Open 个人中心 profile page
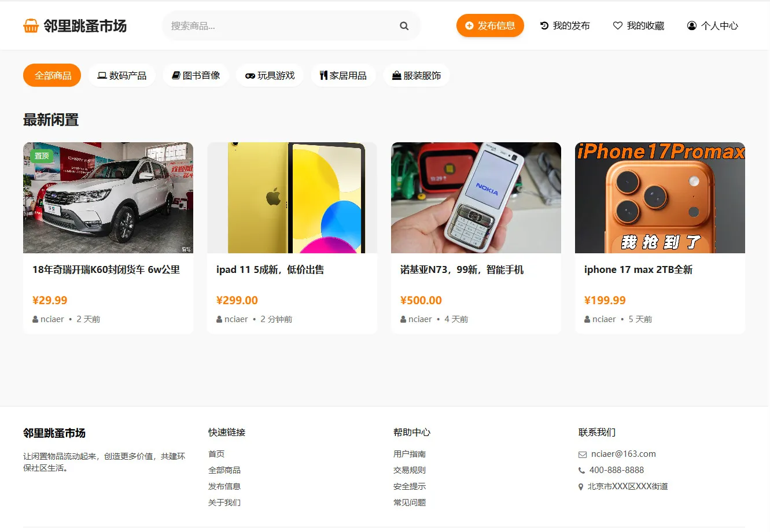Screen dimensions: 770x532 713,26
